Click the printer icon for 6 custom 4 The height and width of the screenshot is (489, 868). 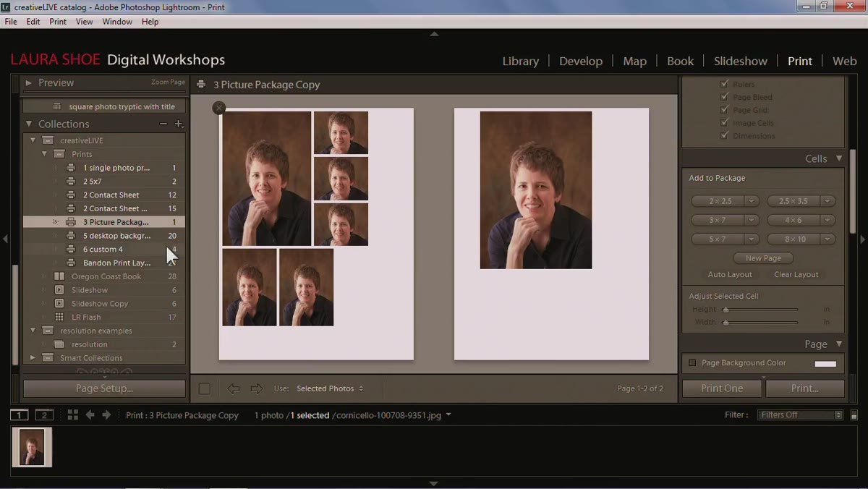71,250
